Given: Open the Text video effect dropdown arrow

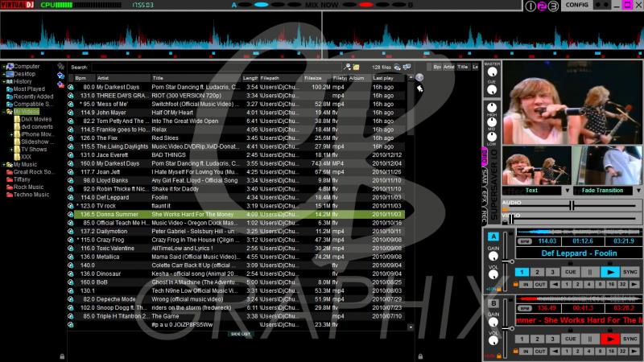Looking at the screenshot, I should point(568,191).
